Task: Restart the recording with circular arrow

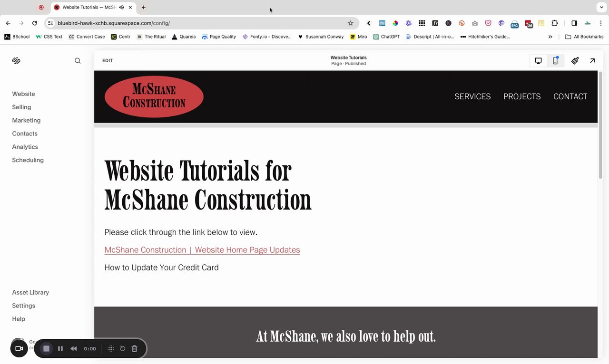Action: [x=122, y=348]
